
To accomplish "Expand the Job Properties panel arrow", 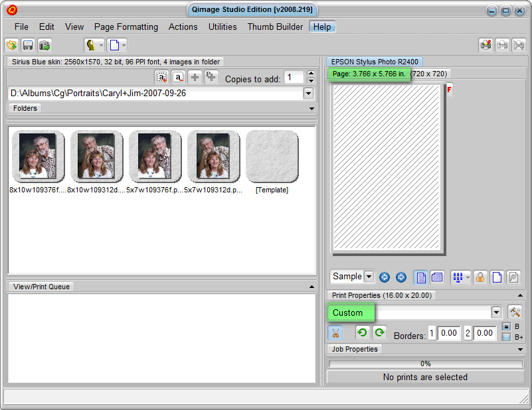I will click(x=520, y=349).
